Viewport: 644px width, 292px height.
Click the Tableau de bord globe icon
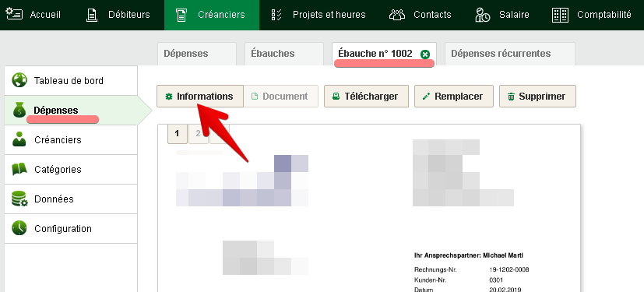pos(19,80)
